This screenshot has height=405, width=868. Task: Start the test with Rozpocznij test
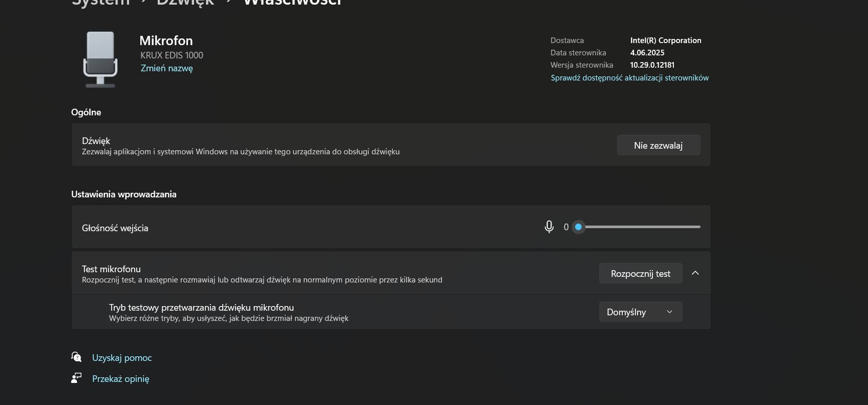pyautogui.click(x=641, y=273)
